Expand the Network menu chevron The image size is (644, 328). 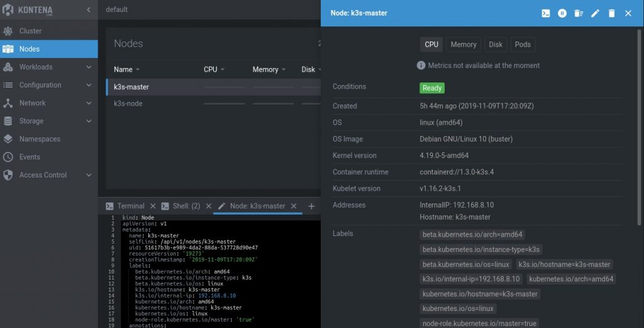89,103
